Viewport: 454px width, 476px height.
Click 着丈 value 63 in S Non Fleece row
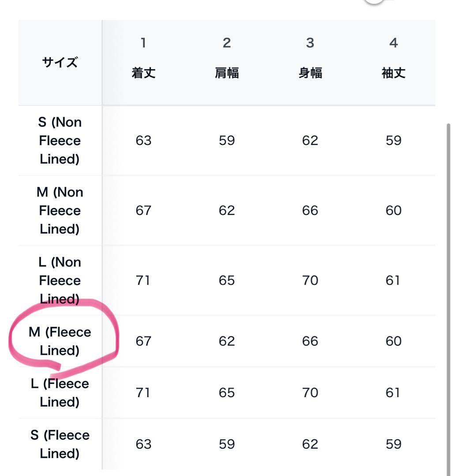(143, 141)
